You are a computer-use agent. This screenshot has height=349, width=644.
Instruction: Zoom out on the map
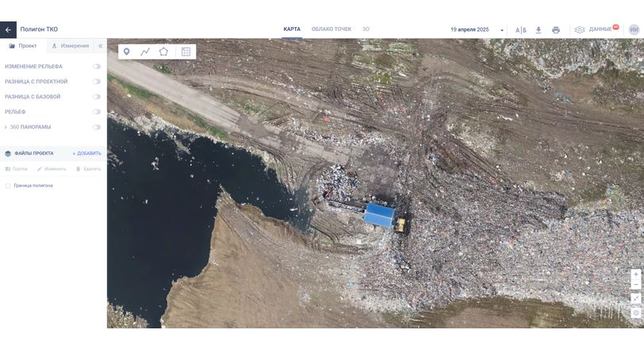[636, 285]
